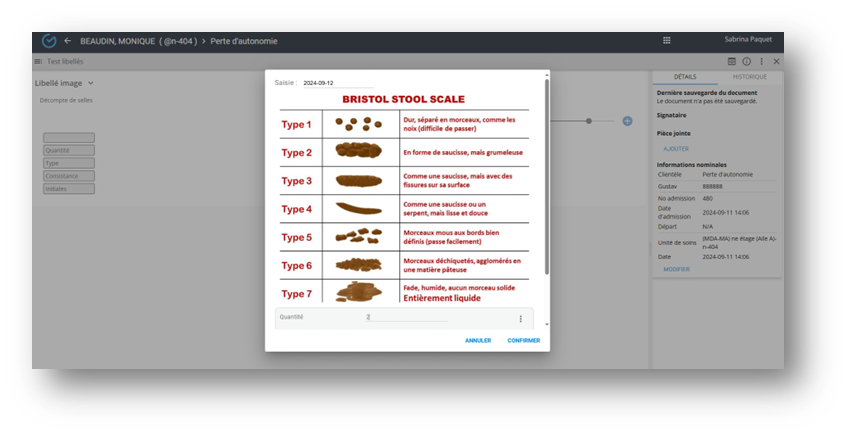Image resolution: width=849 pixels, height=434 pixels.
Task: Switch to the HISTORIQUE tab
Action: pyautogui.click(x=750, y=77)
